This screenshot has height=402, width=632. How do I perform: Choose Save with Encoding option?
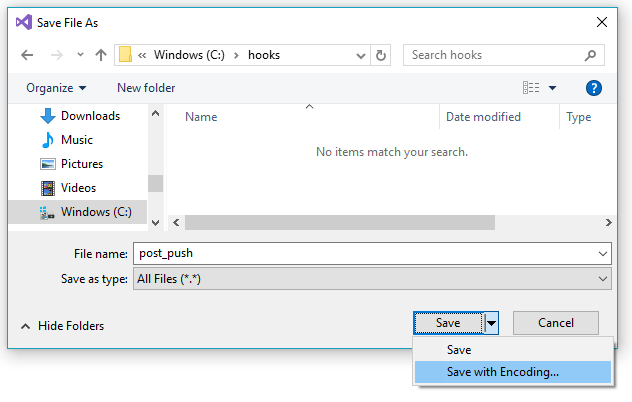coord(503,371)
